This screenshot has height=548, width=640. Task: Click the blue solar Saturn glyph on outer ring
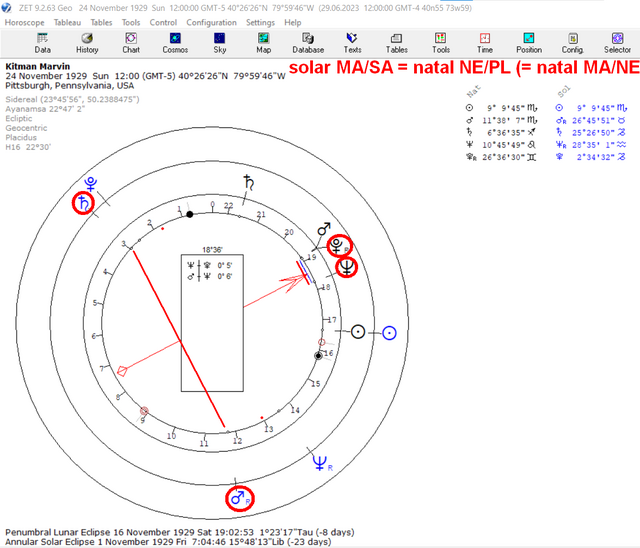coord(83,203)
